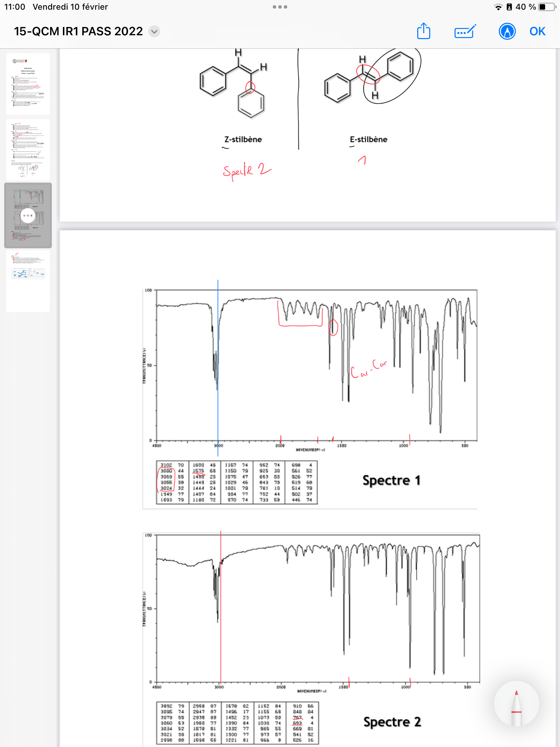Viewport: 560px width, 747px height.
Task: Tap value 698 in Spectre 1 table
Action: click(x=296, y=465)
